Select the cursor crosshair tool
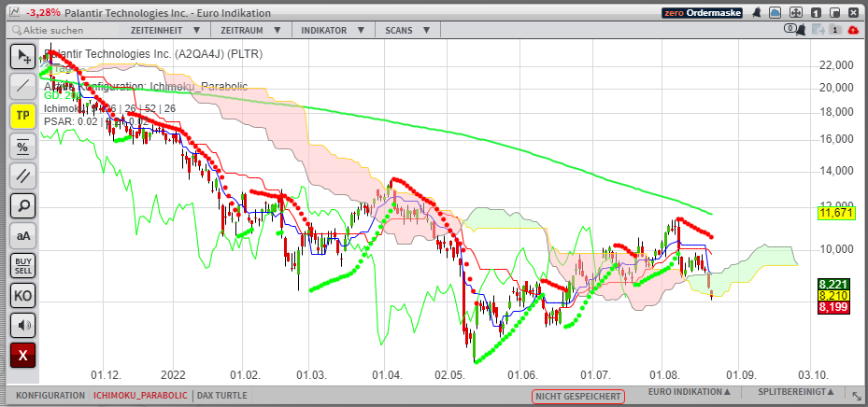 click(x=23, y=56)
